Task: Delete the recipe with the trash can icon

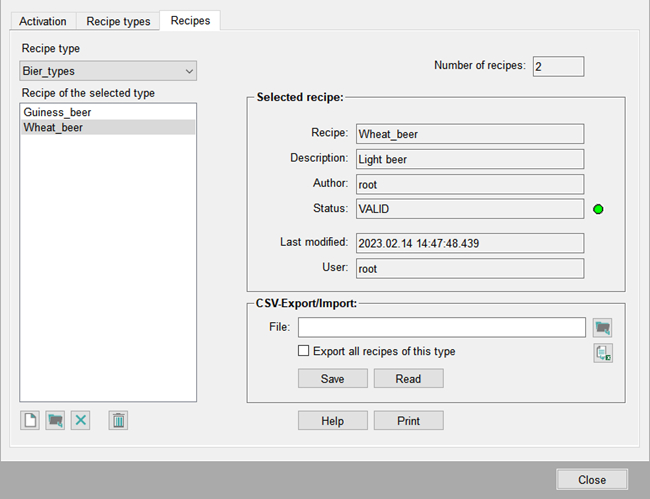Action: coord(118,420)
